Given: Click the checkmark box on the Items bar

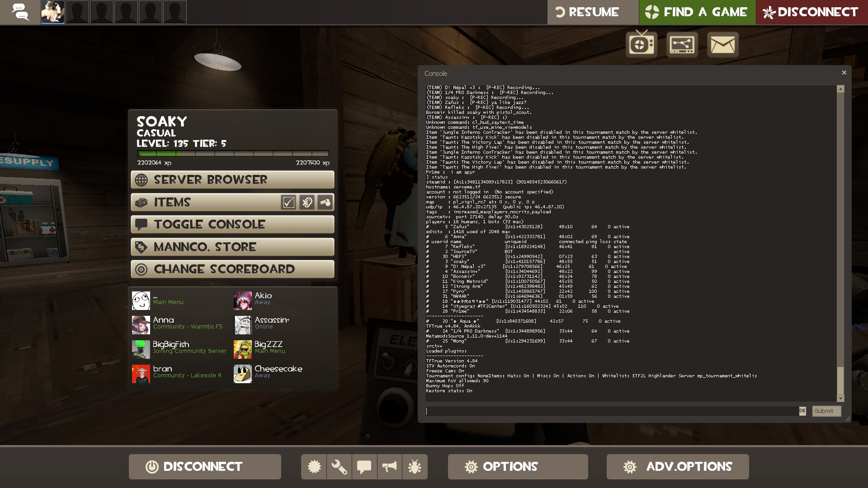Looking at the screenshot, I should (x=288, y=202).
